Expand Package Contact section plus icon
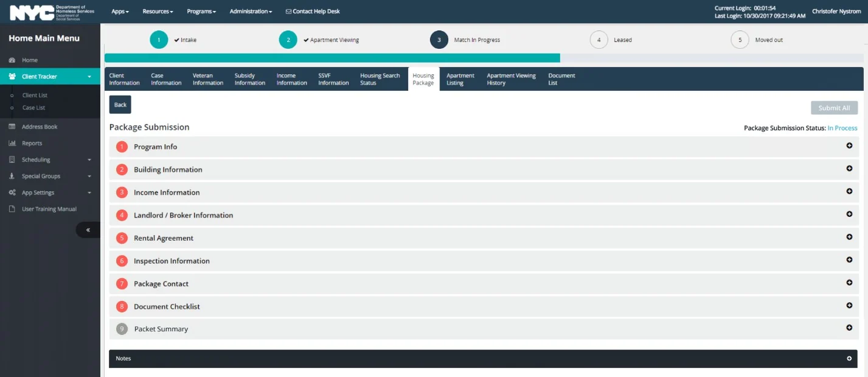868x377 pixels. pyautogui.click(x=849, y=283)
